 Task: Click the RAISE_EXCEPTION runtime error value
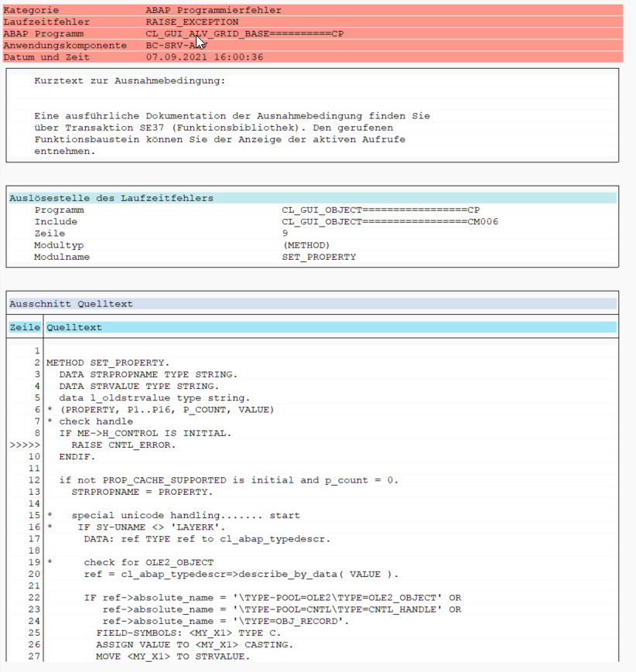pos(192,22)
